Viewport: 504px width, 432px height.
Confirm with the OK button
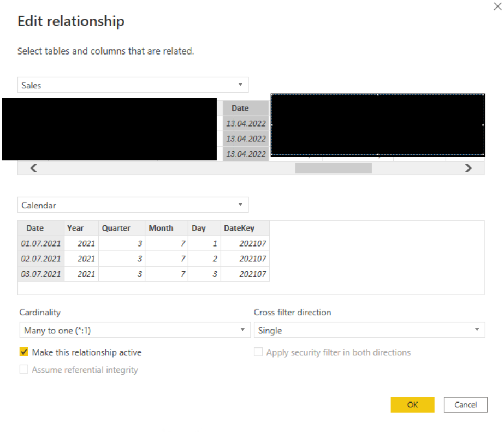click(412, 405)
